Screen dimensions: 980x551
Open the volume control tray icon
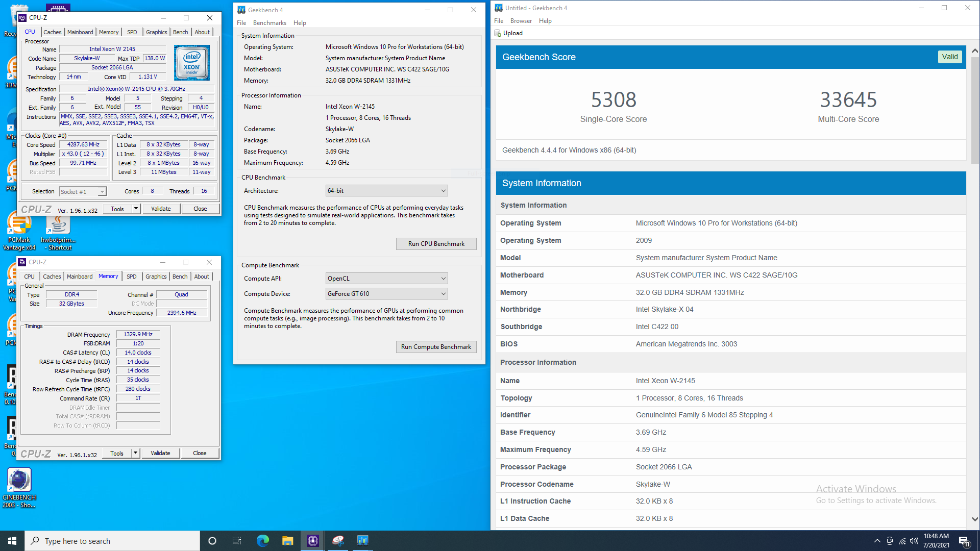[x=914, y=541]
